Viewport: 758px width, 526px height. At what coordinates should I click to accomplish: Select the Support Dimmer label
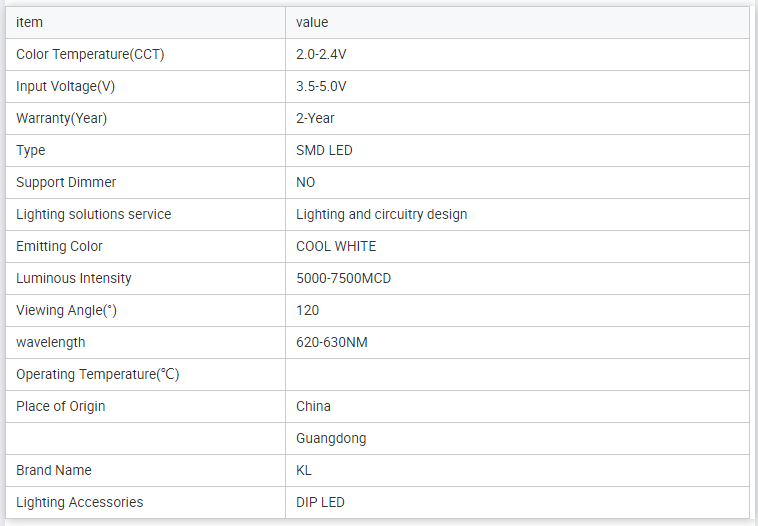click(66, 182)
